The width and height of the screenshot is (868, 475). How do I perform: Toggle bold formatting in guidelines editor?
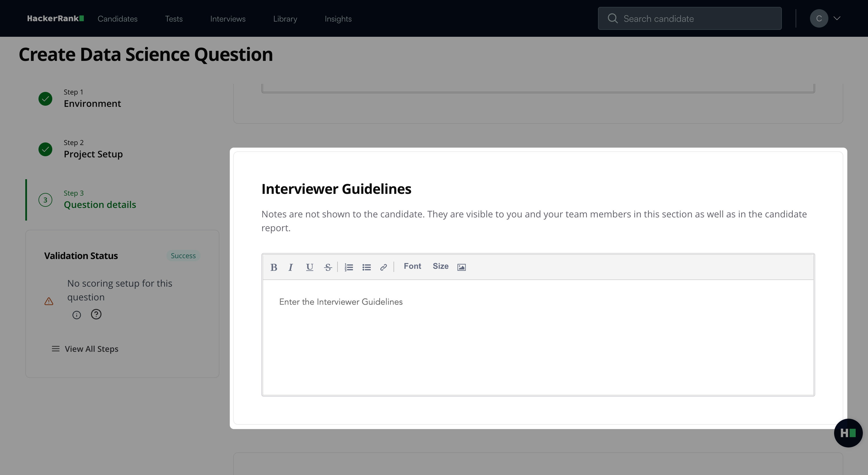point(274,267)
